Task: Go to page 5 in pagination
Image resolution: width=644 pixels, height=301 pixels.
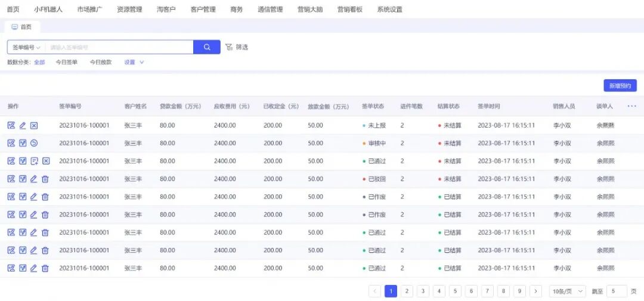Action: [x=455, y=291]
